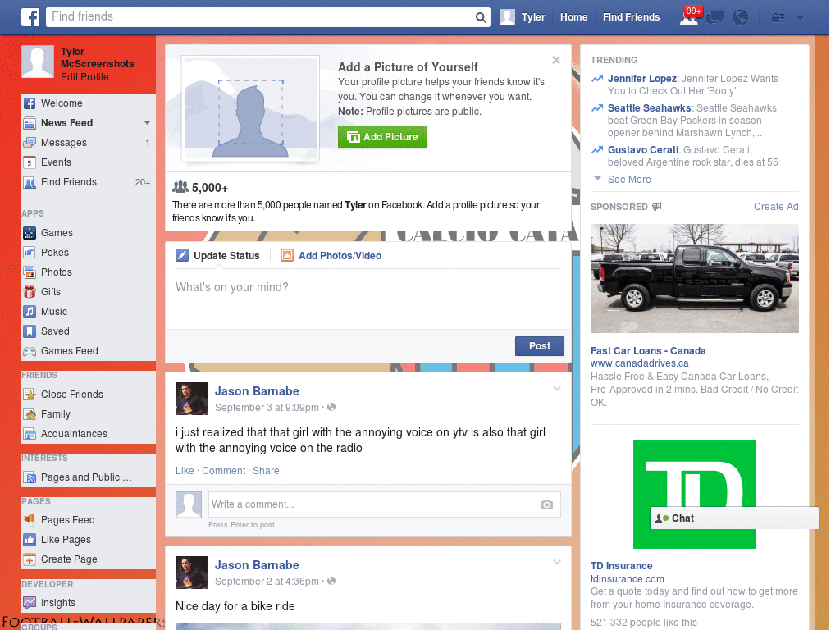Go to Home in top bar
The width and height of the screenshot is (840, 630).
click(x=573, y=17)
